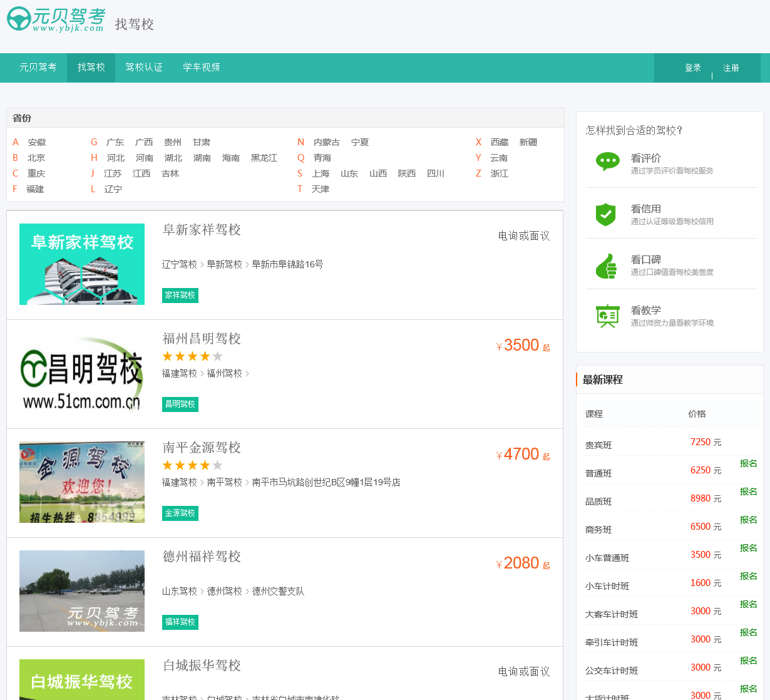Click 报名 next to 商务班
This screenshot has width=770, height=700.
(749, 520)
